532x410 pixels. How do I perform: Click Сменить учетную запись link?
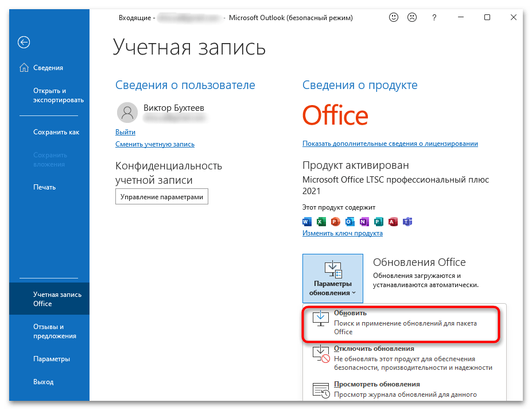pos(155,144)
